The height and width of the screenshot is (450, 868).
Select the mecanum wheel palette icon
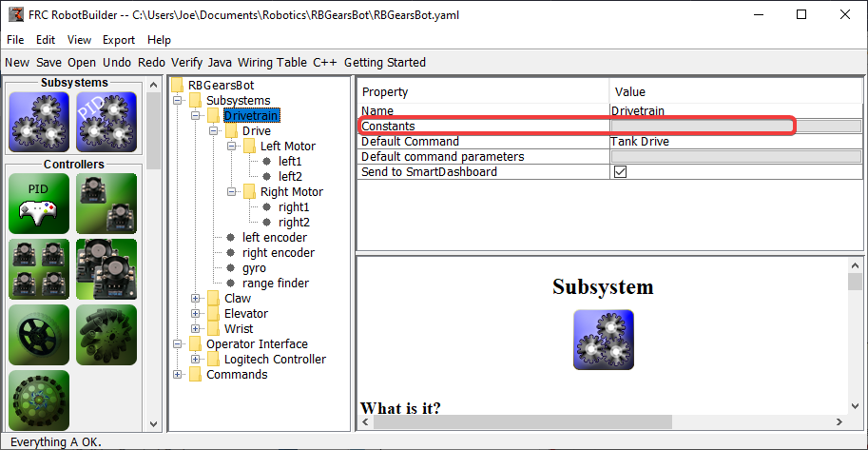(x=106, y=335)
